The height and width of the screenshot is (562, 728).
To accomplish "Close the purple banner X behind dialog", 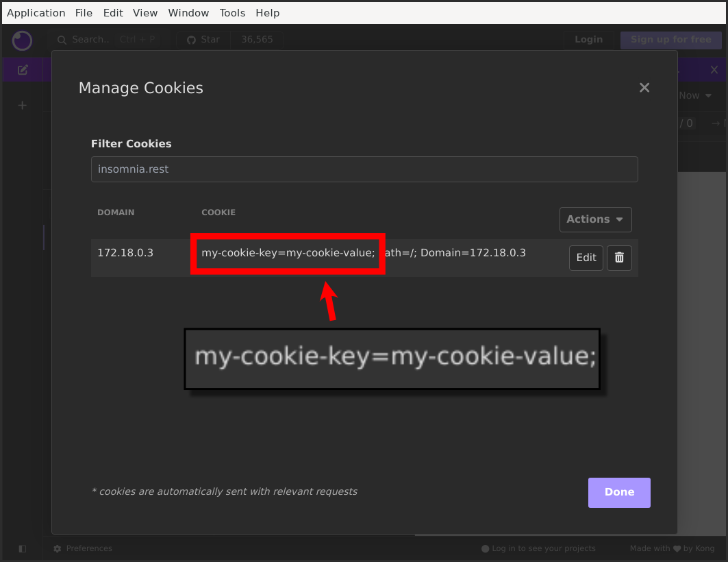I will coord(714,70).
